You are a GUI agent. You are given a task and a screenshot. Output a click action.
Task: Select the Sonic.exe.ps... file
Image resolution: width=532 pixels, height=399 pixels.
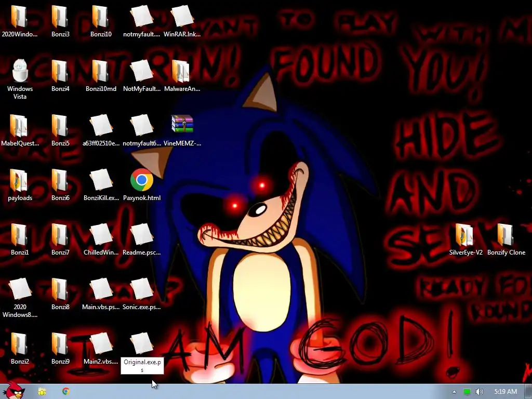coord(141,289)
